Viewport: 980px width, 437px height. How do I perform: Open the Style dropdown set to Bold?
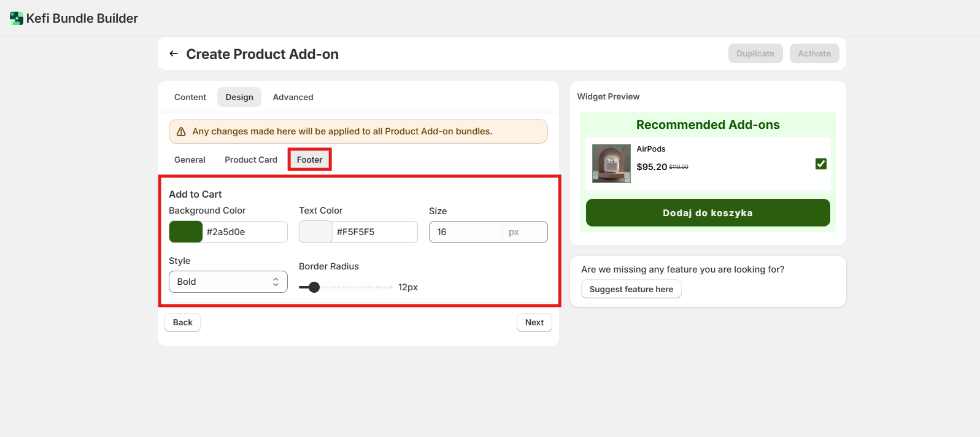point(228,282)
